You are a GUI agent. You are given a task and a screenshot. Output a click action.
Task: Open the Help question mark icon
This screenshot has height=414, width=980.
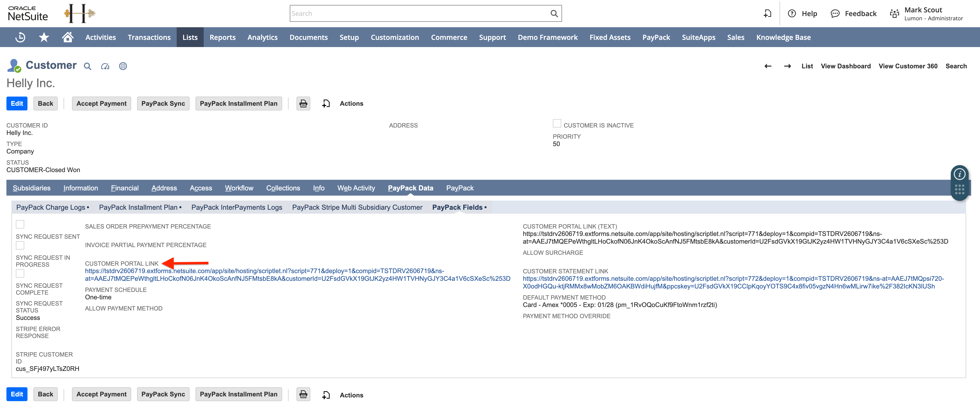(x=792, y=13)
